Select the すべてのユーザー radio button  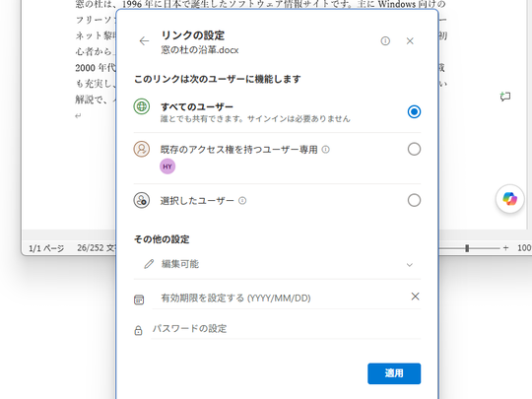pyautogui.click(x=414, y=111)
